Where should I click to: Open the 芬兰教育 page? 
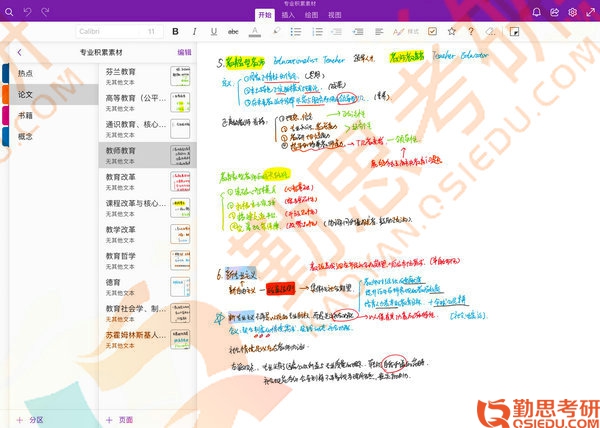(x=148, y=76)
